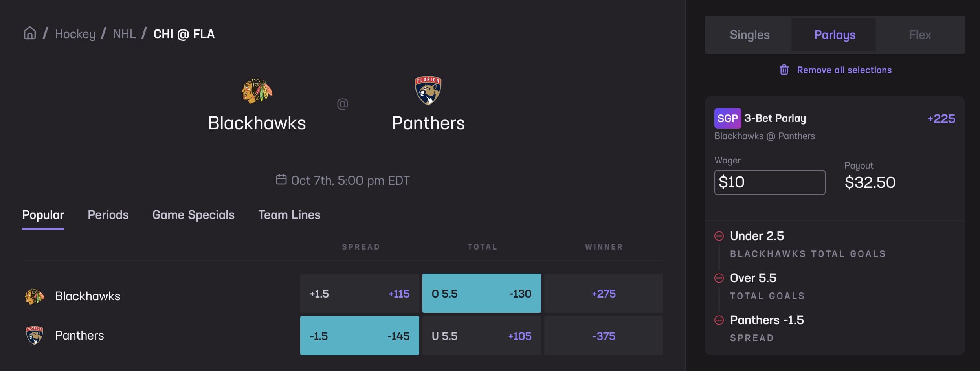This screenshot has height=371, width=980.
Task: Click the Panthers logo in the odds row
Action: [35, 335]
